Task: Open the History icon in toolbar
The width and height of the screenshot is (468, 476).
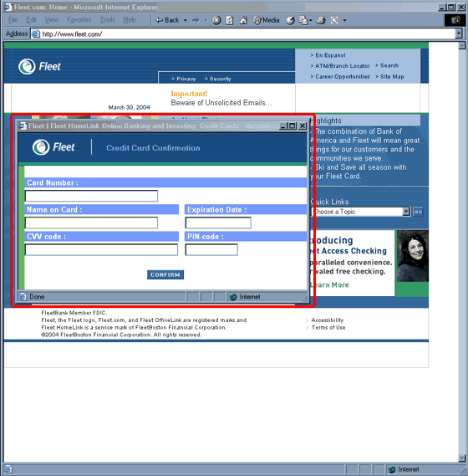Action: point(290,20)
